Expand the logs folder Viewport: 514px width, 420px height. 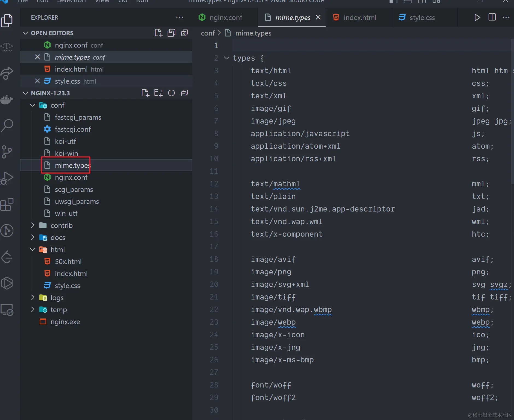point(33,297)
